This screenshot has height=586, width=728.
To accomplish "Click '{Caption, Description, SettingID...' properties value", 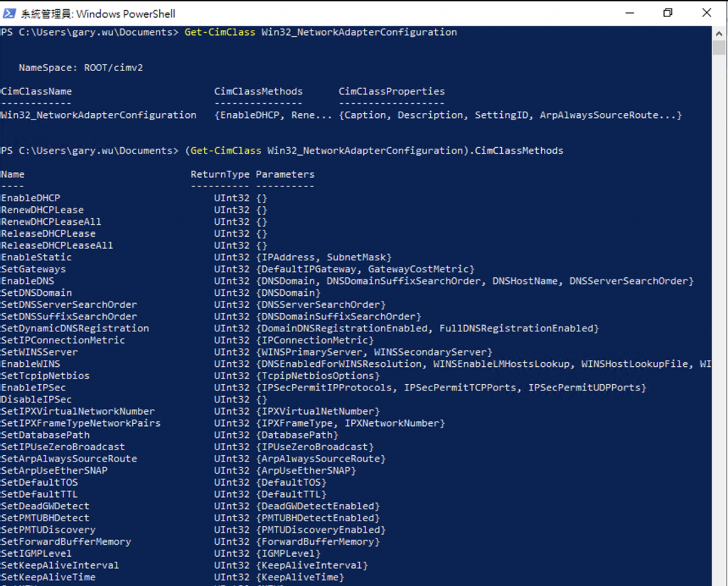I will click(x=510, y=115).
